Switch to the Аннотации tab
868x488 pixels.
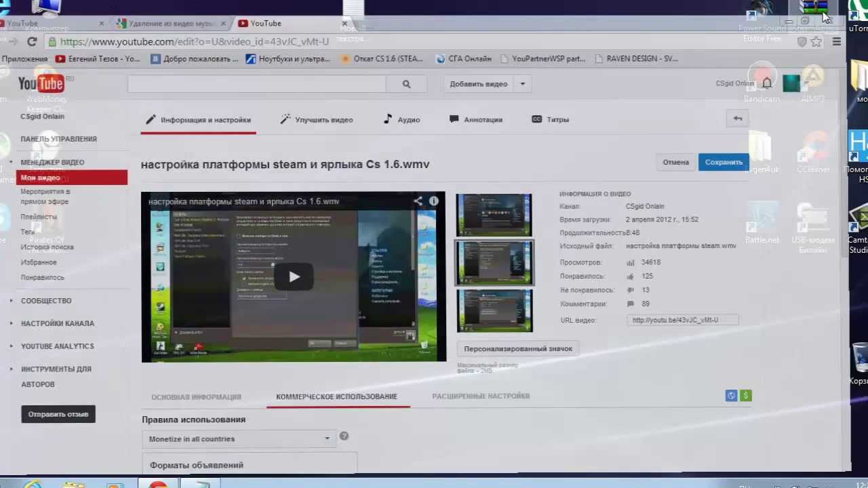[476, 119]
